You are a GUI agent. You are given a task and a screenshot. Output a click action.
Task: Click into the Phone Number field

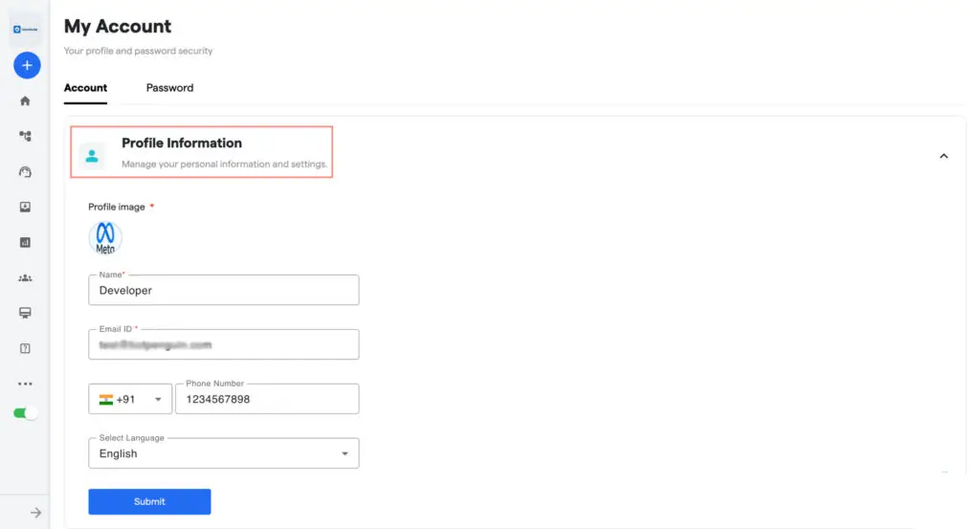[x=266, y=399]
